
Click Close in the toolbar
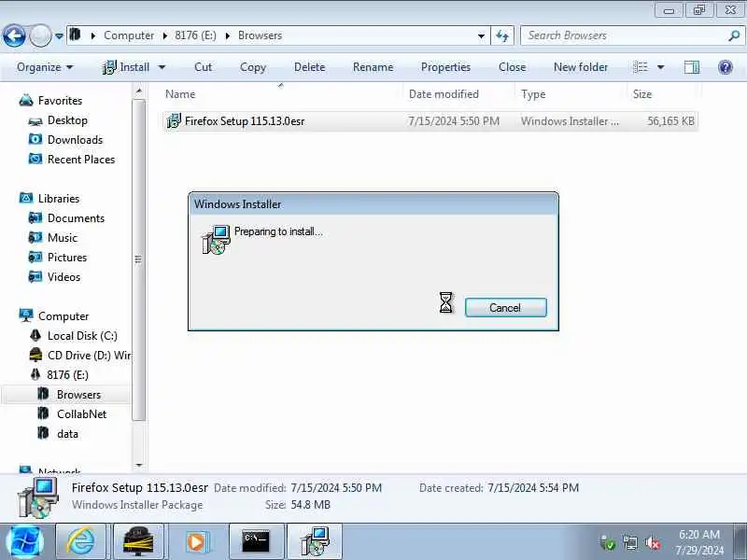tap(512, 67)
